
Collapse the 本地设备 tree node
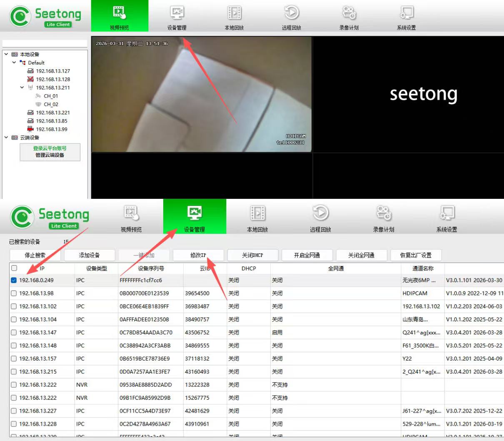6,54
